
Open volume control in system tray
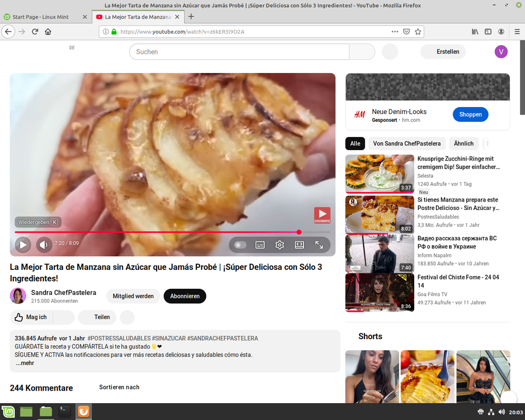tap(501, 412)
